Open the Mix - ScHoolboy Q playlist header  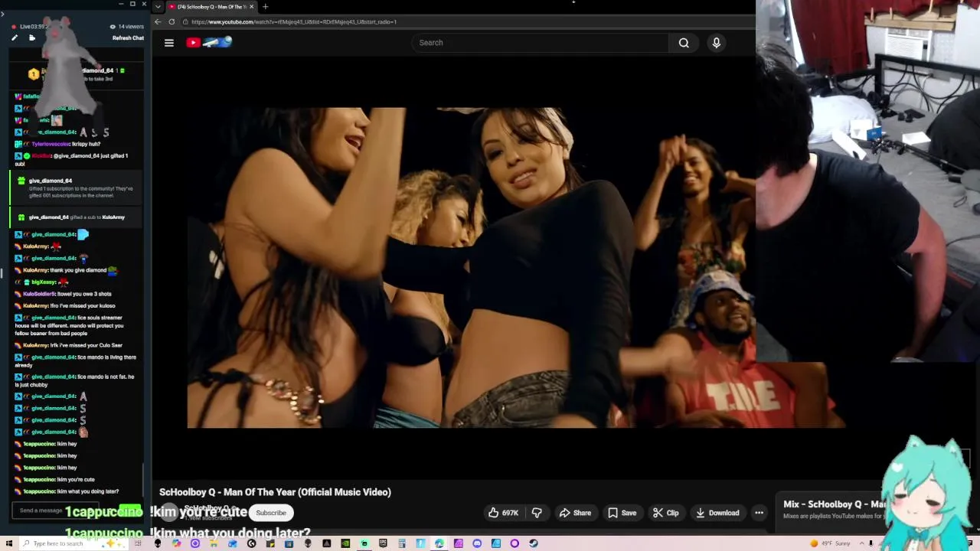835,504
